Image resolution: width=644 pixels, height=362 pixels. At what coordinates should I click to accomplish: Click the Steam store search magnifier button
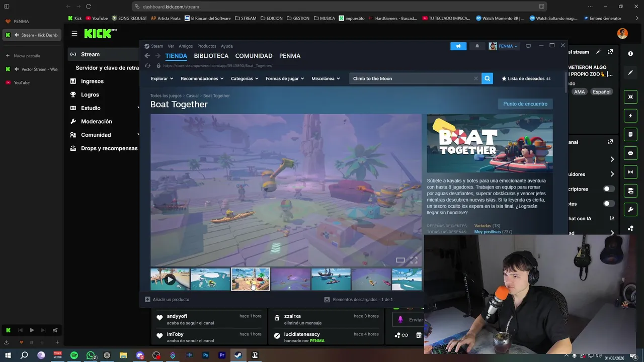pyautogui.click(x=487, y=78)
